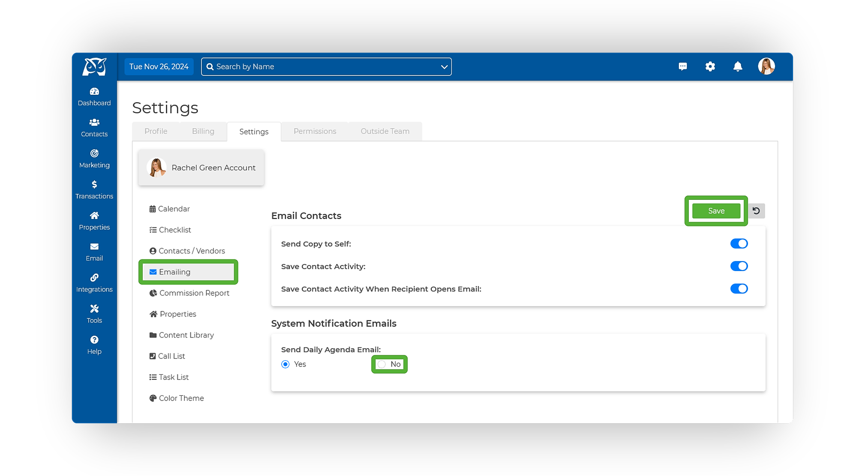This screenshot has height=476, width=868.
Task: Switch to the Profile tab
Action: [x=156, y=131]
